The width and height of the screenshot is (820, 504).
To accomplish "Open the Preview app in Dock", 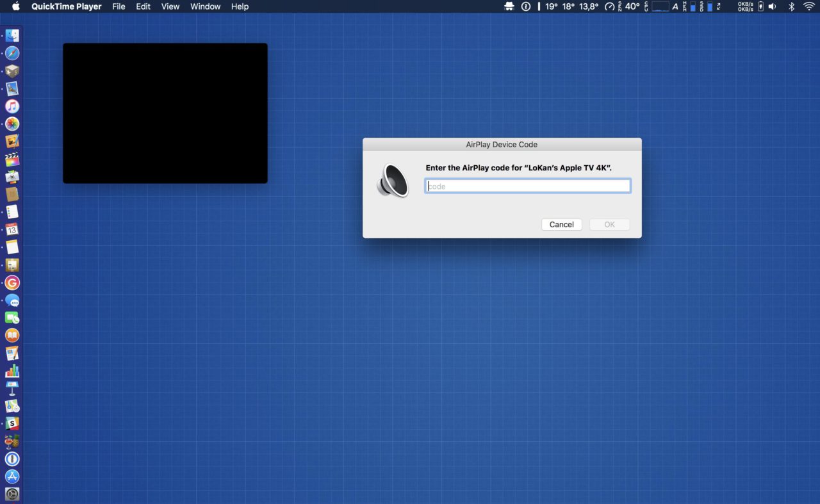I will click(x=12, y=88).
